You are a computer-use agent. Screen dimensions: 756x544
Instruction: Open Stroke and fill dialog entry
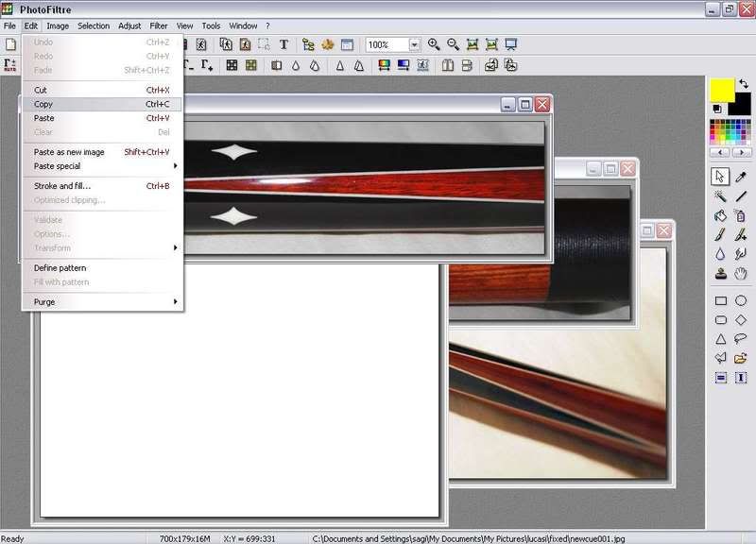pos(103,186)
